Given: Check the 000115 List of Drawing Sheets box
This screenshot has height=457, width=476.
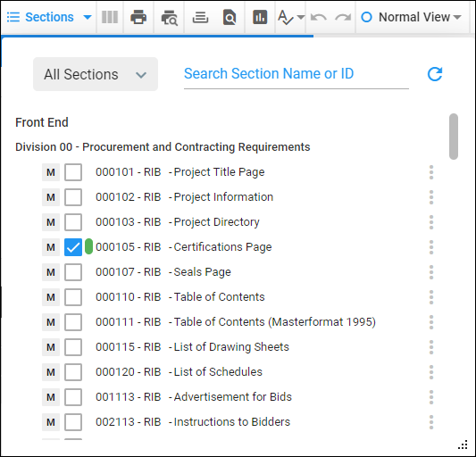Looking at the screenshot, I should pyautogui.click(x=73, y=347).
